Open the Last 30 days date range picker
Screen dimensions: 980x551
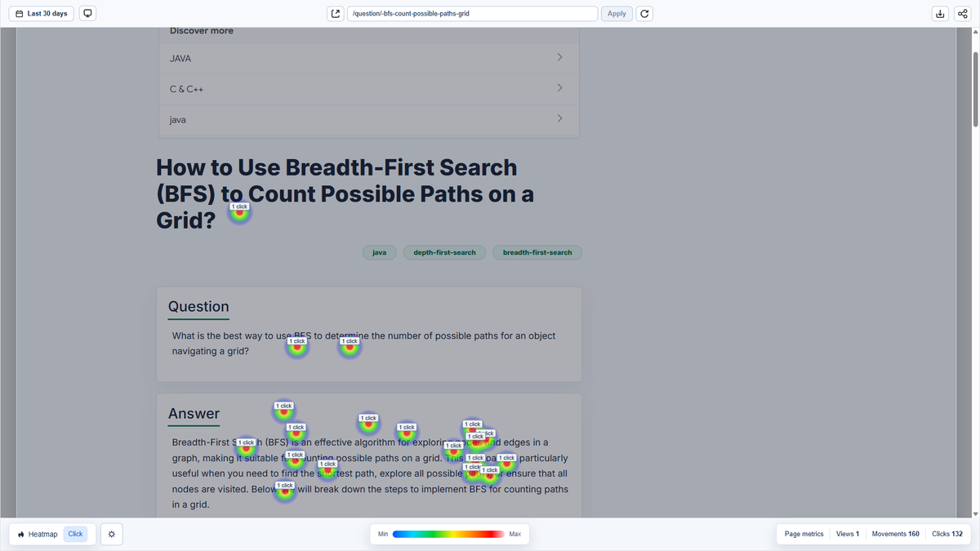coord(43,13)
